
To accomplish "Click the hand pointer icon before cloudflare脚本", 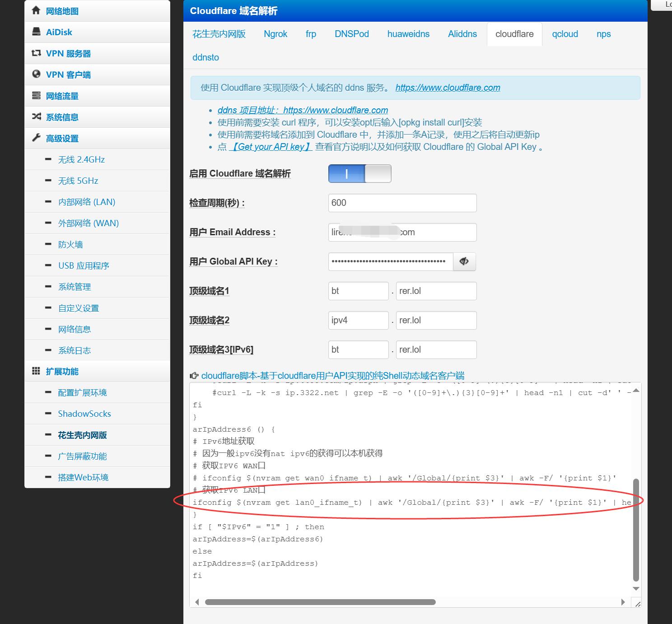I will point(194,376).
